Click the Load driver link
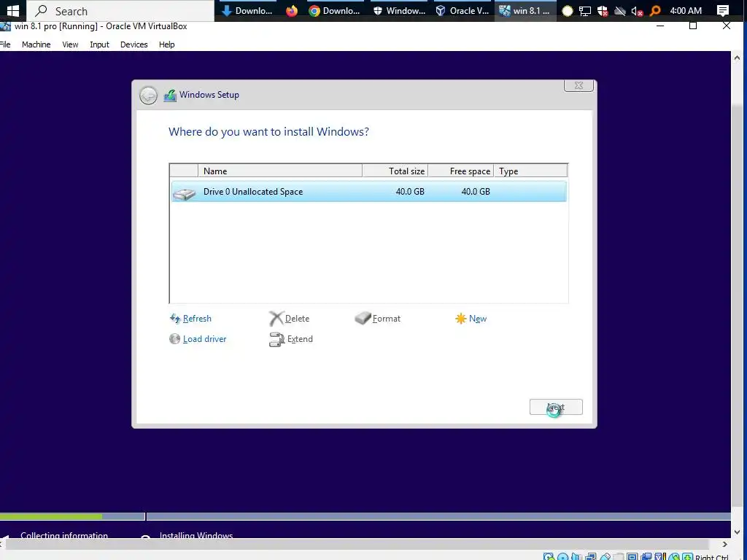The height and width of the screenshot is (560, 747). tap(205, 339)
